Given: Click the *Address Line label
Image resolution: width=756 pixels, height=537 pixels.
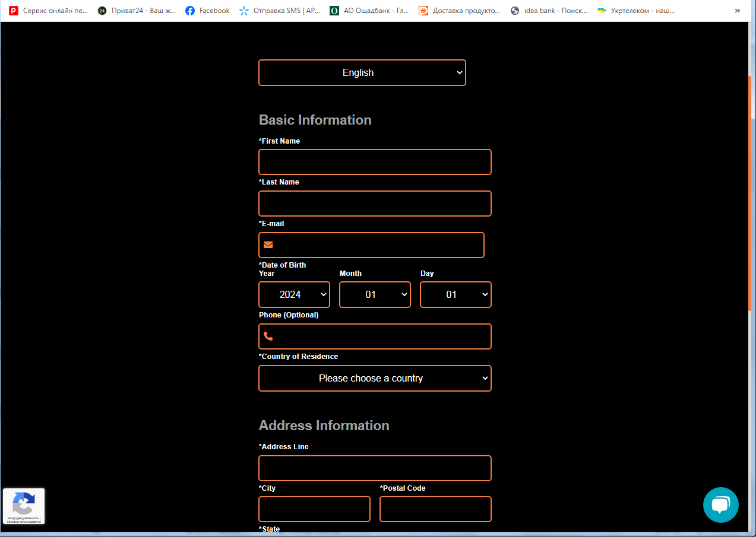Looking at the screenshot, I should (284, 447).
